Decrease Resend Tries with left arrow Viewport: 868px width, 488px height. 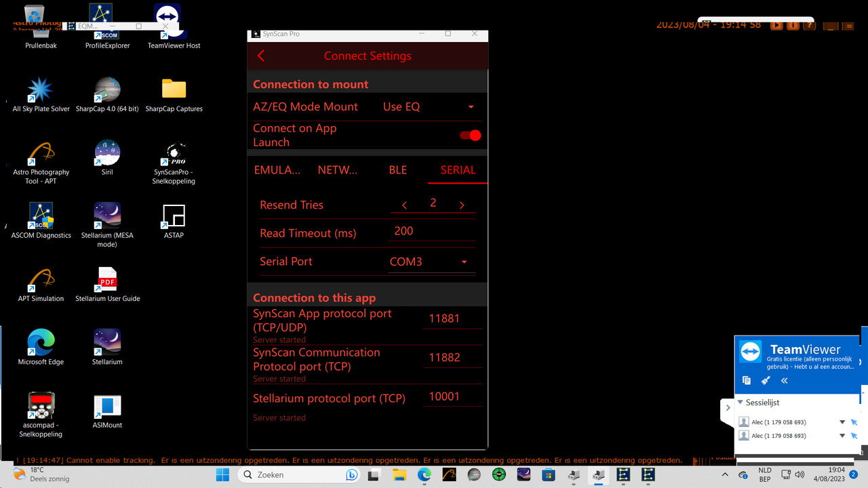[x=405, y=205]
